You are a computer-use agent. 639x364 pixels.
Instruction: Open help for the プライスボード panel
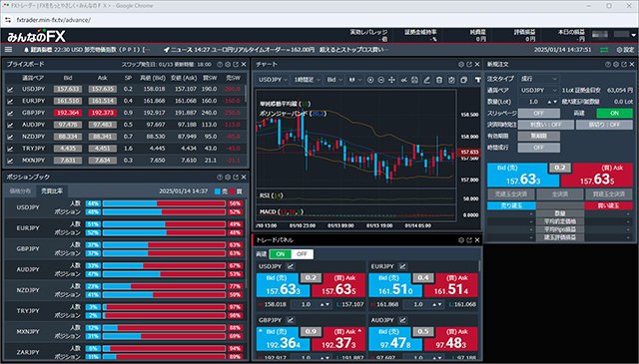pos(220,65)
